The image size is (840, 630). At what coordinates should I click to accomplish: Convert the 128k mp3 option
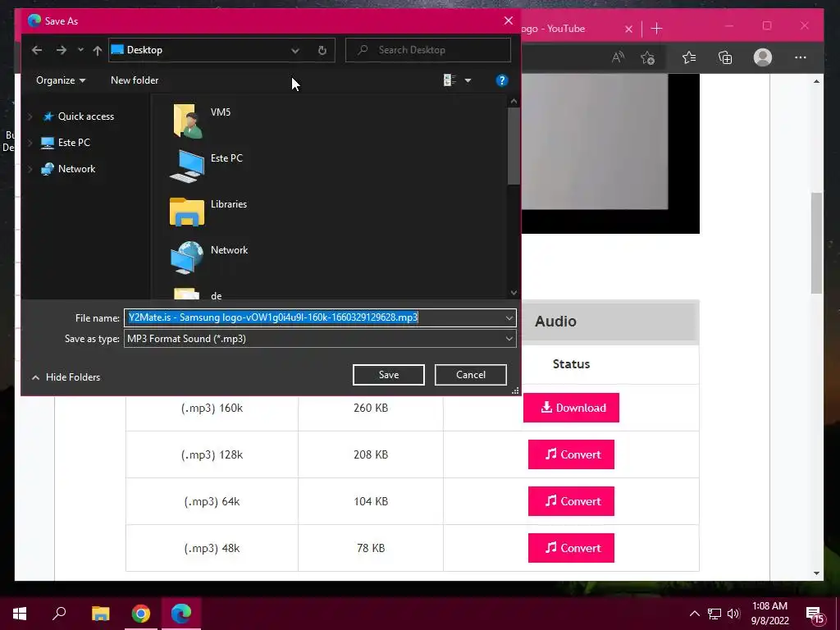coord(571,454)
